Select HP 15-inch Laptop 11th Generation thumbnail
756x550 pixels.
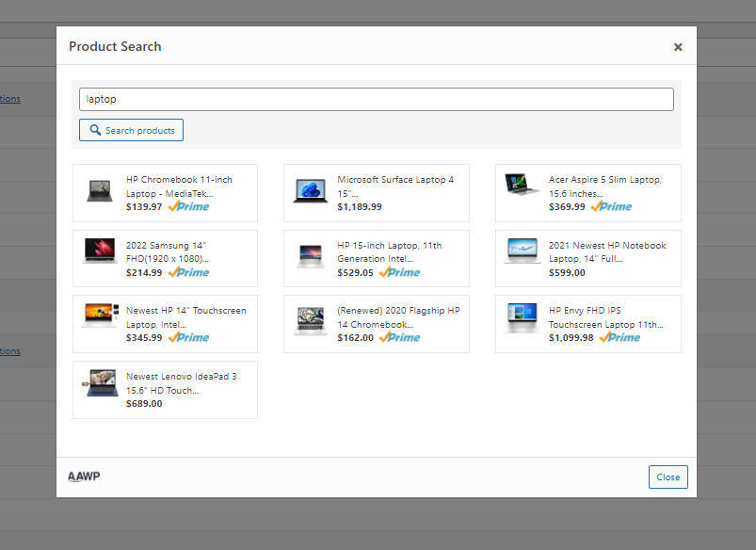point(311,256)
